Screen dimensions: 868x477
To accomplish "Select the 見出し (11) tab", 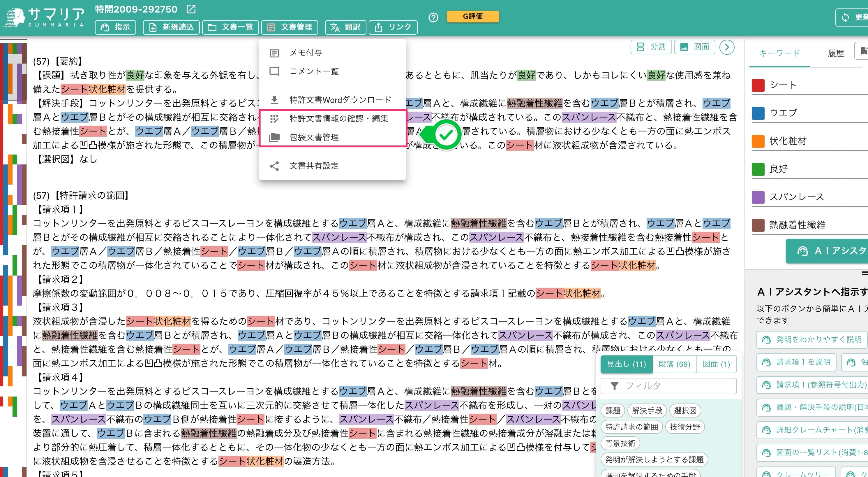I will point(627,364).
